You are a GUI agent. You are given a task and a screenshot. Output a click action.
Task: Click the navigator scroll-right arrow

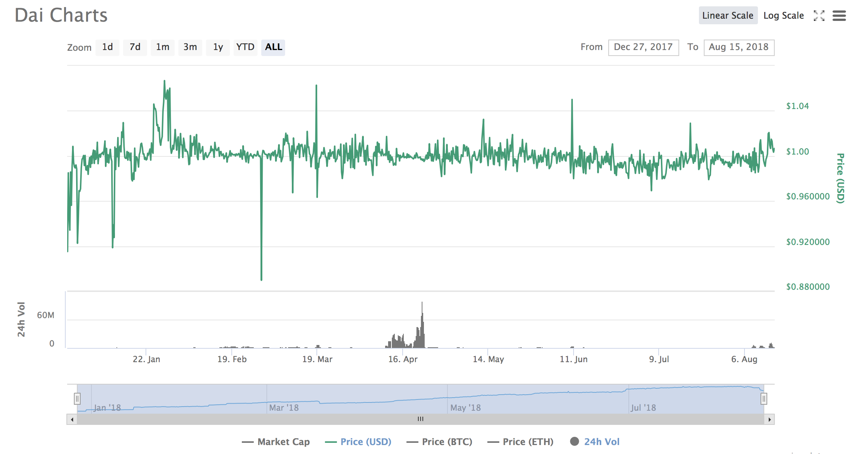pos(769,419)
